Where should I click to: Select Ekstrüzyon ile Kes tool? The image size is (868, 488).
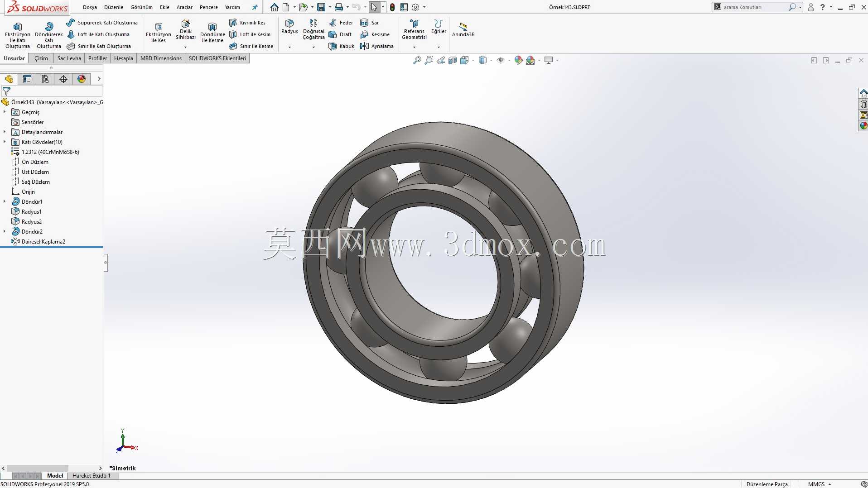pos(159,33)
